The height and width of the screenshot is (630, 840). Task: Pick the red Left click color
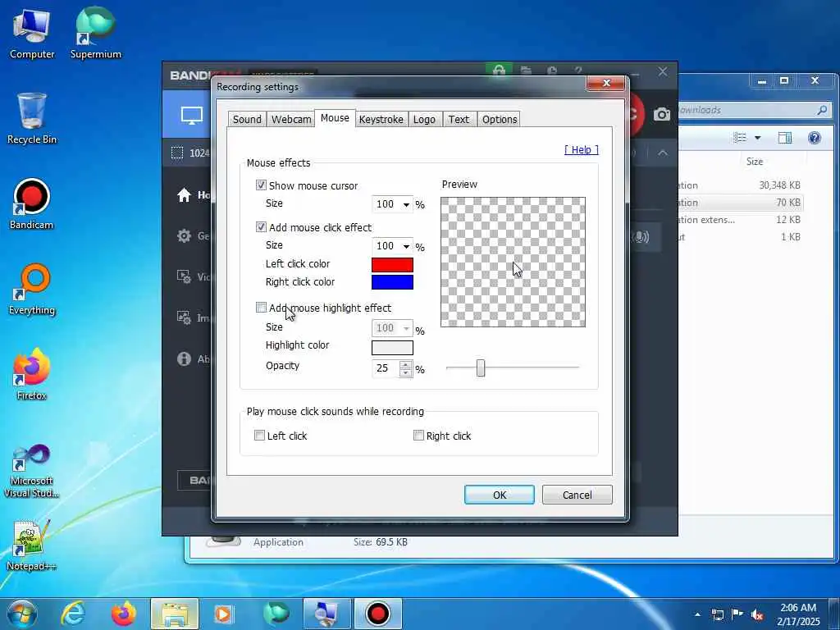pos(392,265)
